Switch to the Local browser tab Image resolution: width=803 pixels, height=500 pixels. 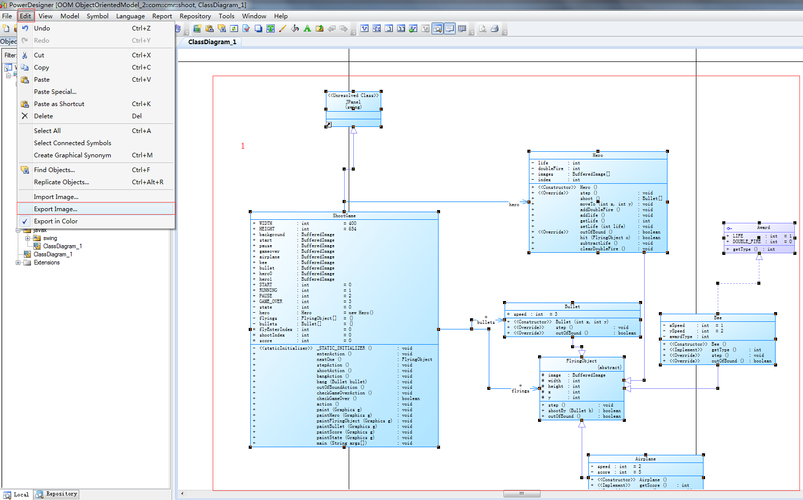(x=16, y=494)
